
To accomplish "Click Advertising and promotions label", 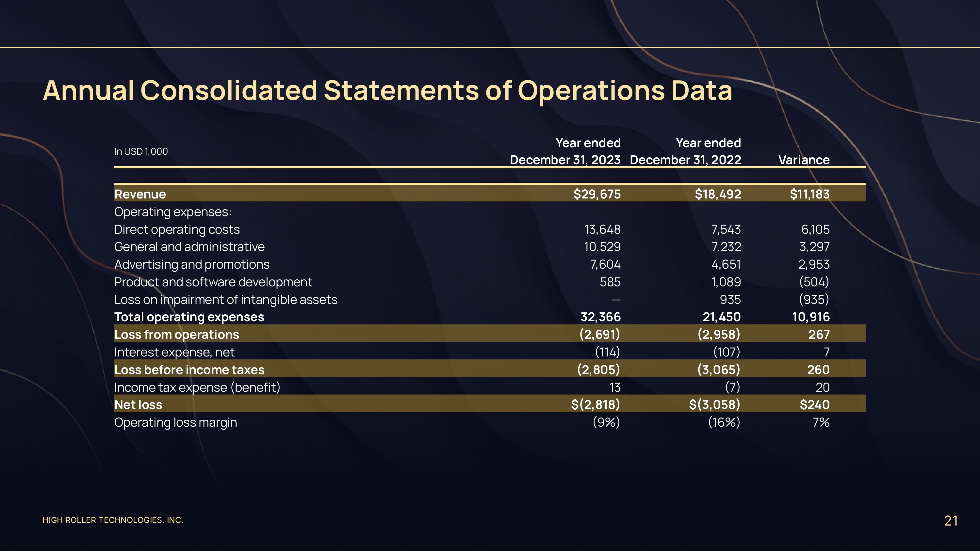I will (x=192, y=264).
